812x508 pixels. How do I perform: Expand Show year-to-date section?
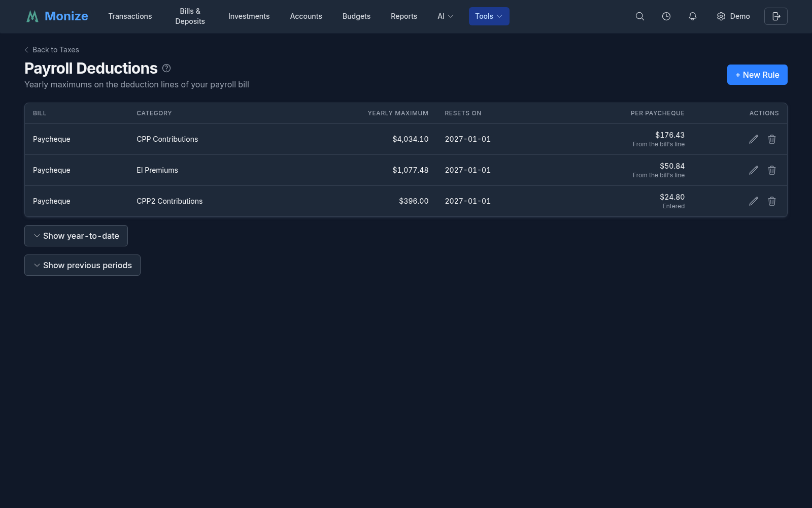(76, 236)
